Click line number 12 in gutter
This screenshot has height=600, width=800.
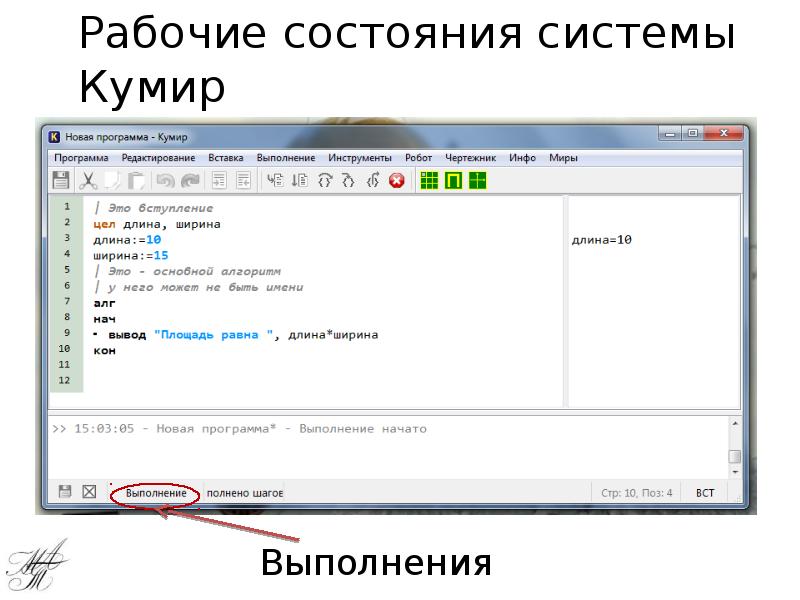coord(64,380)
